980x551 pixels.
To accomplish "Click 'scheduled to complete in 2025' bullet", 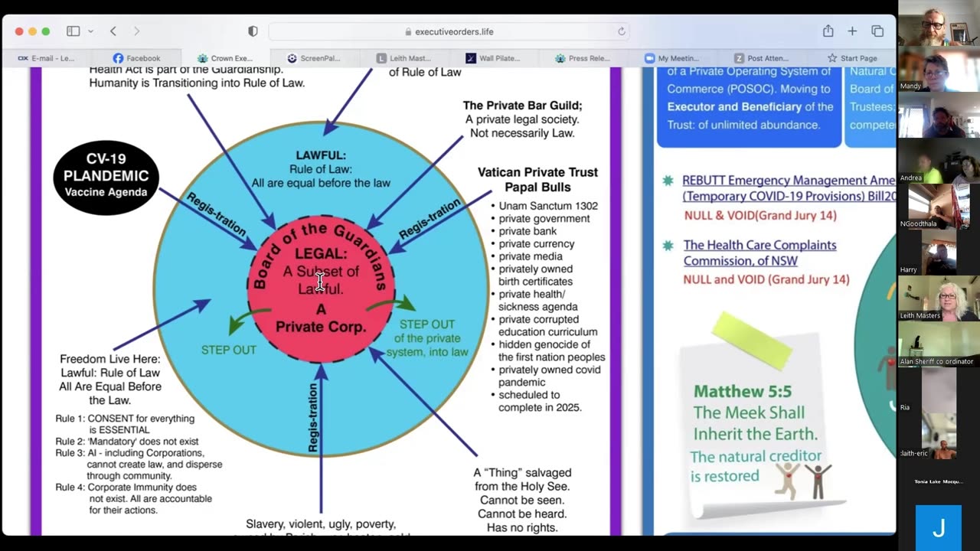I will tap(540, 401).
